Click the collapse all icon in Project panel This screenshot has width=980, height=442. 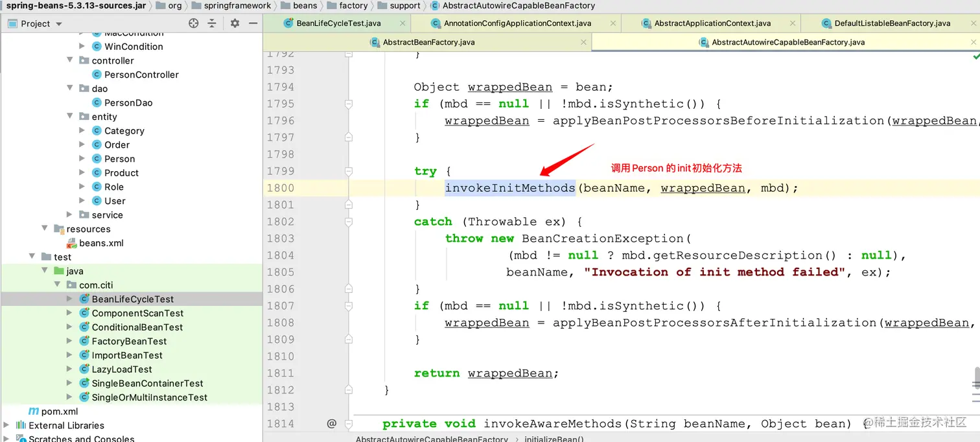tap(212, 23)
